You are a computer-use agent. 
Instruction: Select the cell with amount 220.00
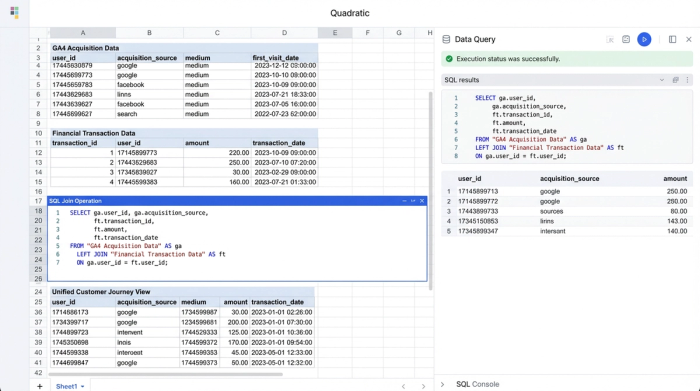pos(217,153)
